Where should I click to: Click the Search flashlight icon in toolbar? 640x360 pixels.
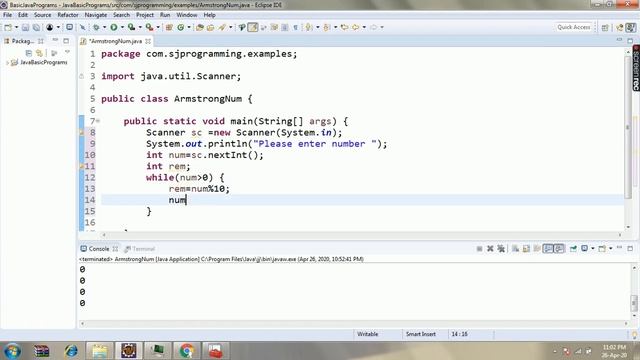222,27
